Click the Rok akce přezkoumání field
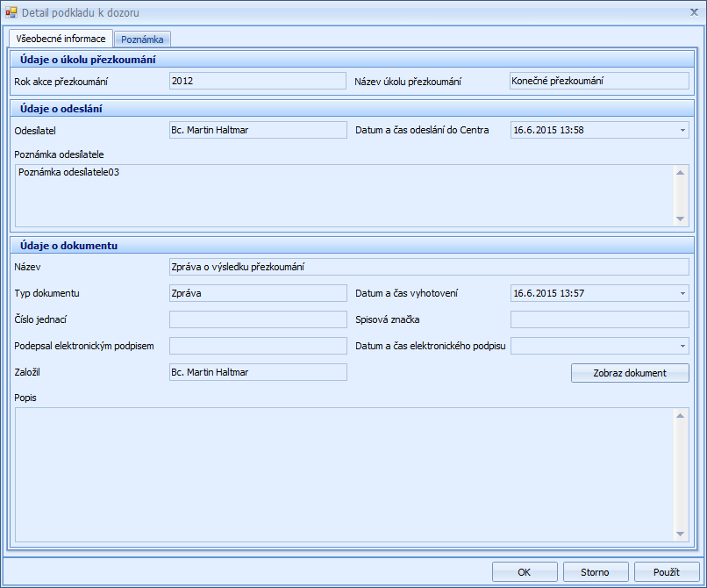This screenshot has height=588, width=707. [258, 81]
